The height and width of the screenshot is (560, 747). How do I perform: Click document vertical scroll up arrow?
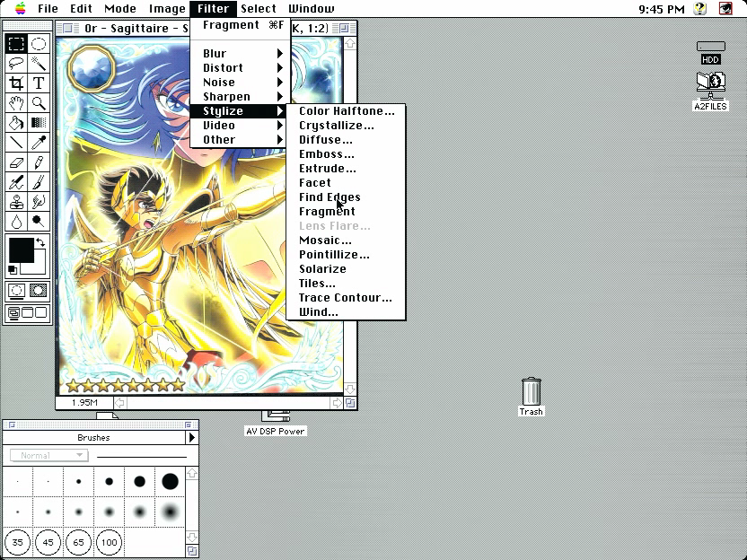tap(350, 43)
